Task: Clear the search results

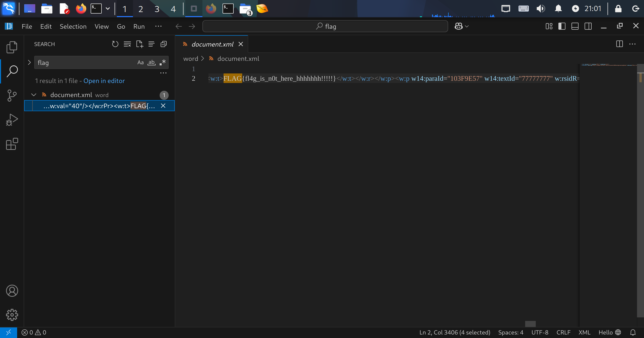Action: tap(127, 44)
